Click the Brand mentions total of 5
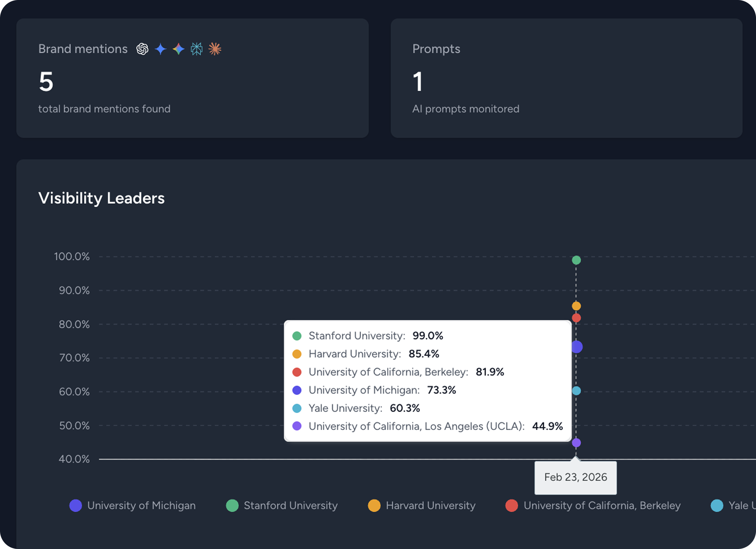The height and width of the screenshot is (549, 756). [46, 81]
